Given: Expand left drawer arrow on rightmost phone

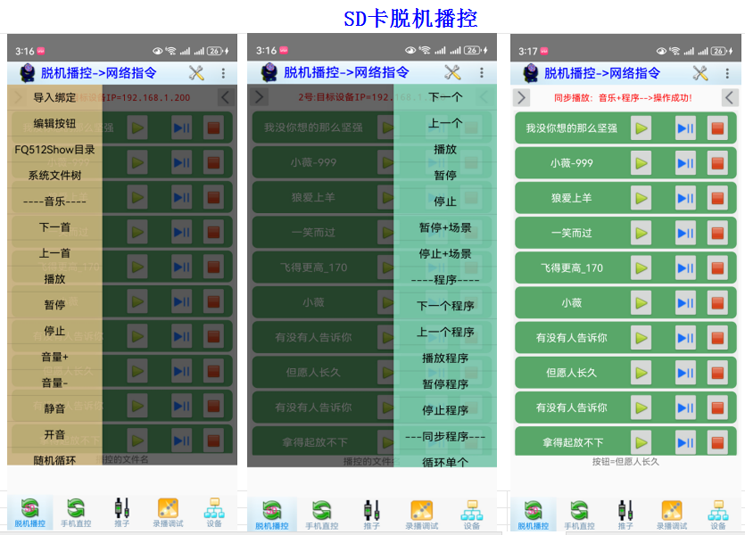Looking at the screenshot, I should coord(521,97).
